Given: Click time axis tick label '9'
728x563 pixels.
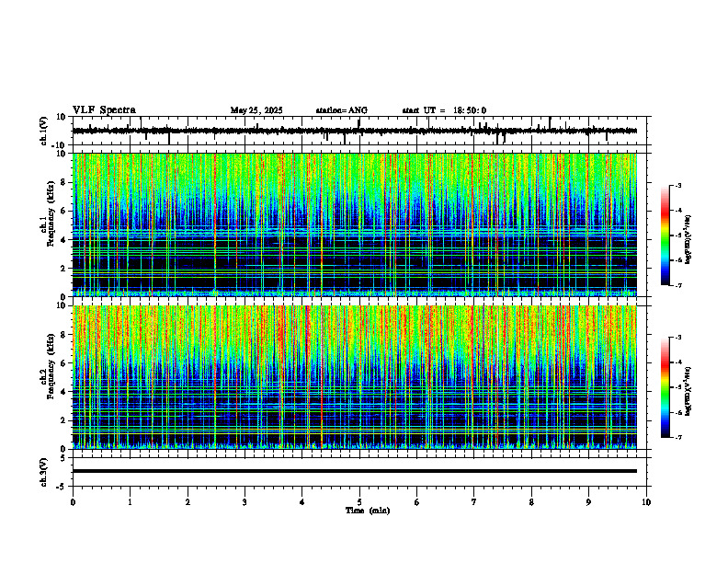Looking at the screenshot, I should [588, 502].
